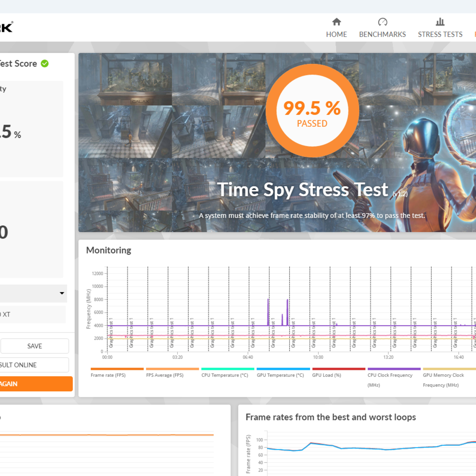Expand the dropdown arrow above the GPU name
The image size is (476, 476).
tap(62, 293)
